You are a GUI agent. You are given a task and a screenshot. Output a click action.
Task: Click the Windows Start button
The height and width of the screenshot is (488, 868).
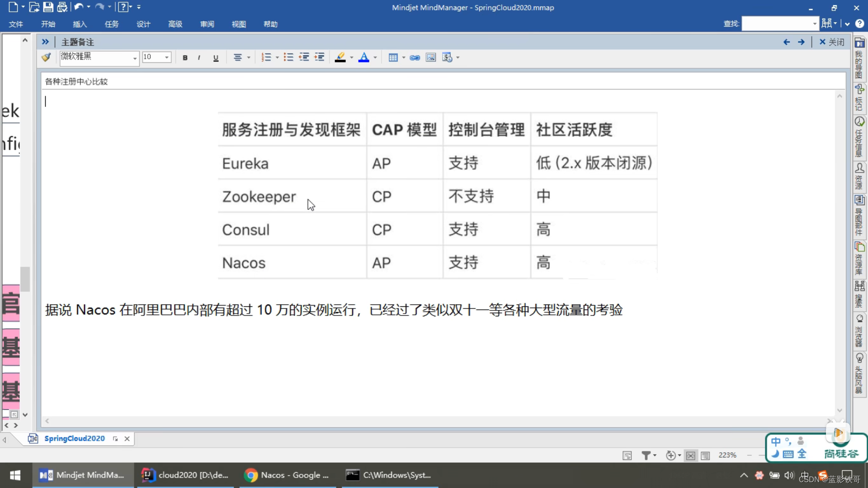[15, 475]
